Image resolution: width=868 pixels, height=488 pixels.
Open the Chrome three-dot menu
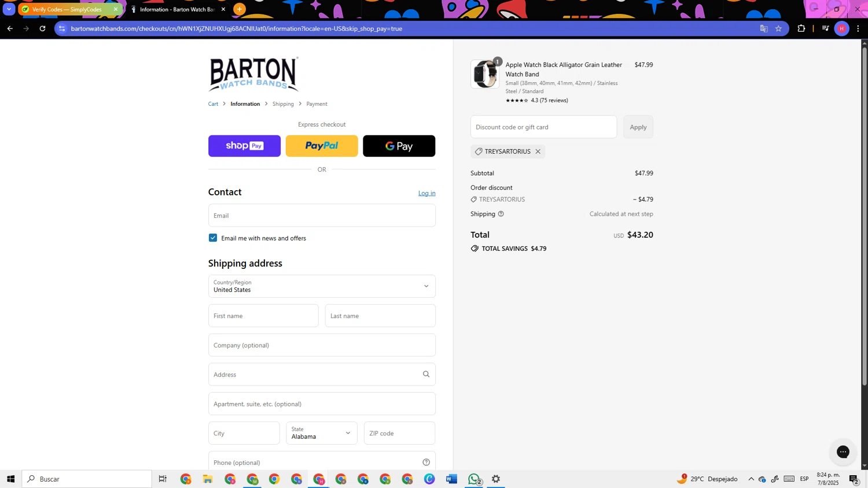point(858,28)
